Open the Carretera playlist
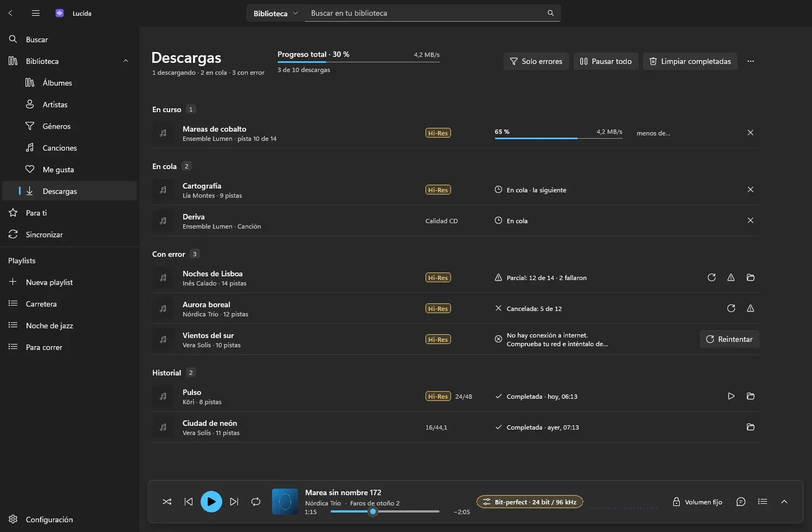The image size is (812, 532). tap(69, 304)
